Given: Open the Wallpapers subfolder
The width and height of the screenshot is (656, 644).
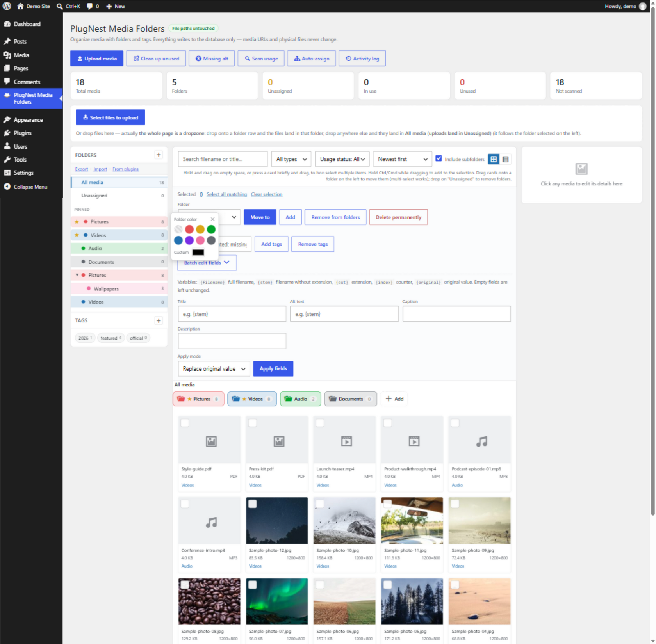Looking at the screenshot, I should point(119,289).
